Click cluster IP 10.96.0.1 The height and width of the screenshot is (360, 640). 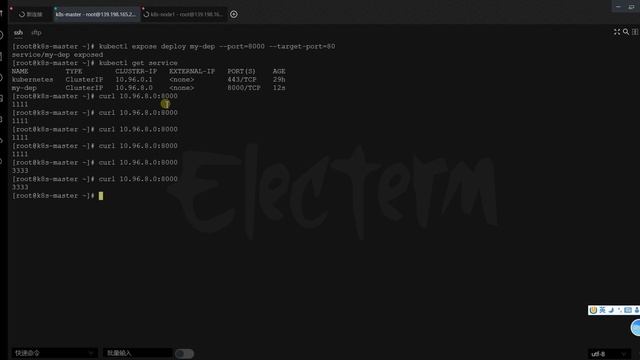pyautogui.click(x=134, y=80)
